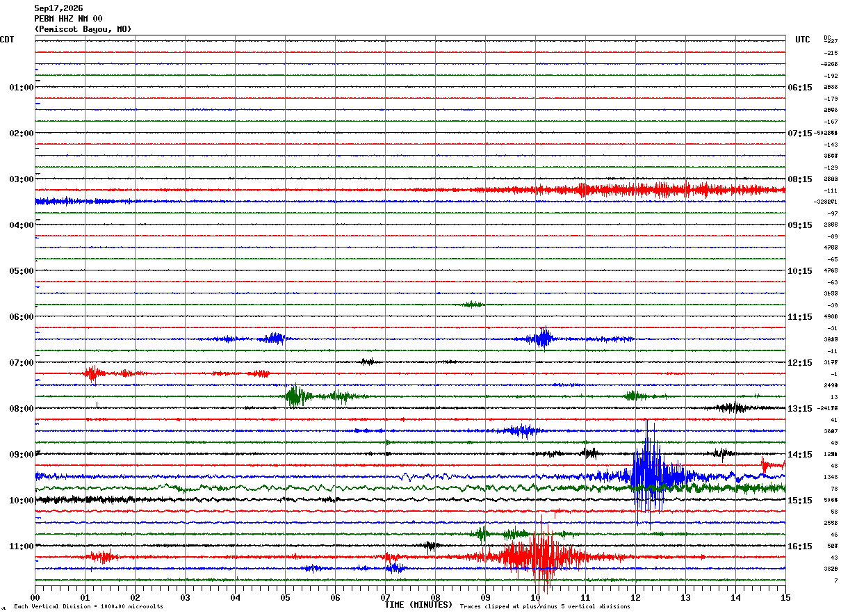Click the 14:15 UTC time label

799,455
